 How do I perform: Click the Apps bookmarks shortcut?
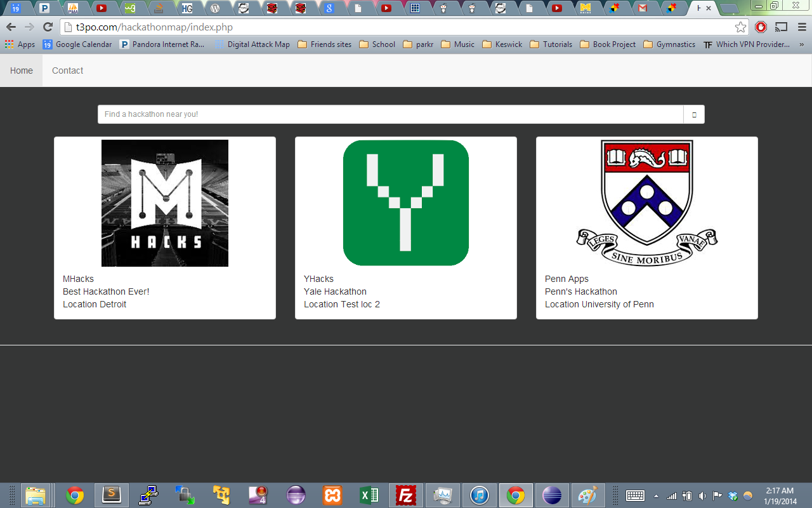20,44
